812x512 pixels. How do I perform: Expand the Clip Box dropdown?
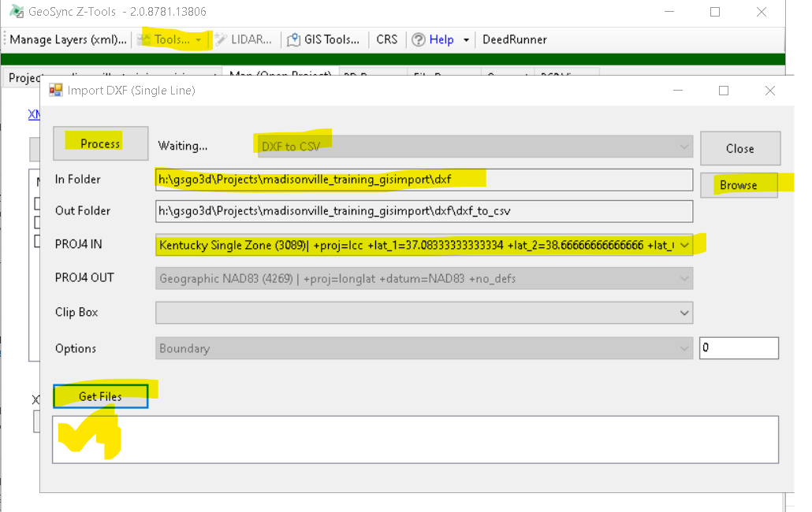684,313
